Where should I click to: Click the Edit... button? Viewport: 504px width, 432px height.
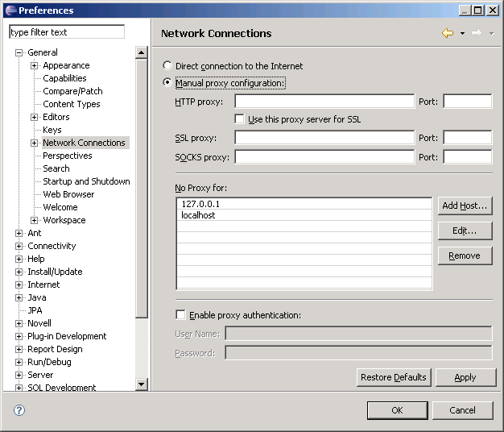click(465, 231)
